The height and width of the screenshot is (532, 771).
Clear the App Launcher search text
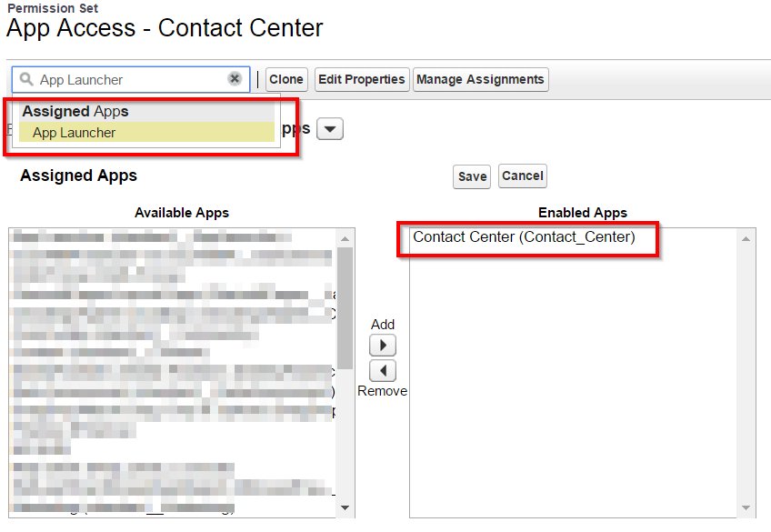[x=235, y=79]
